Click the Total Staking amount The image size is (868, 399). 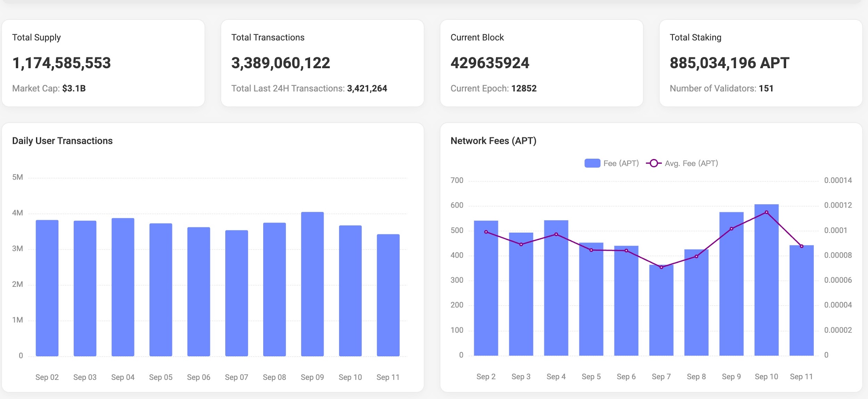(x=729, y=63)
